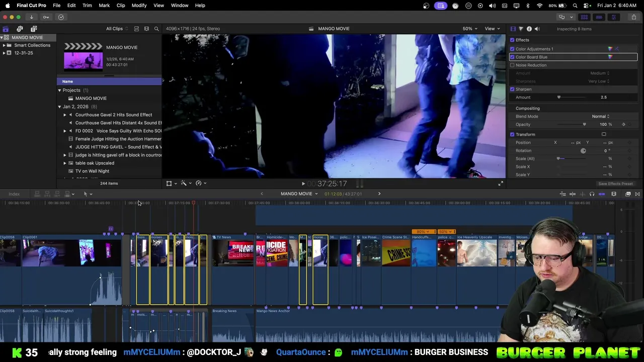Expand Smart Collections folder
The image size is (644, 362).
4,45
